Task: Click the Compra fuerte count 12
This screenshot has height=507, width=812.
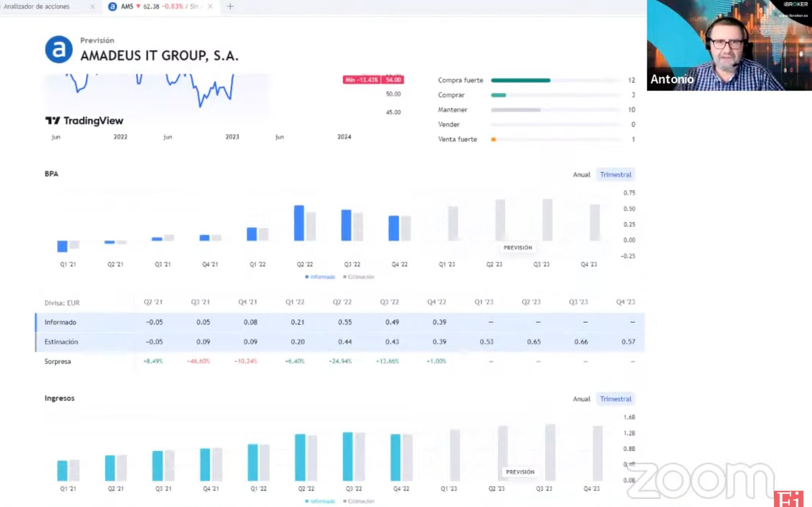Action: pos(631,80)
